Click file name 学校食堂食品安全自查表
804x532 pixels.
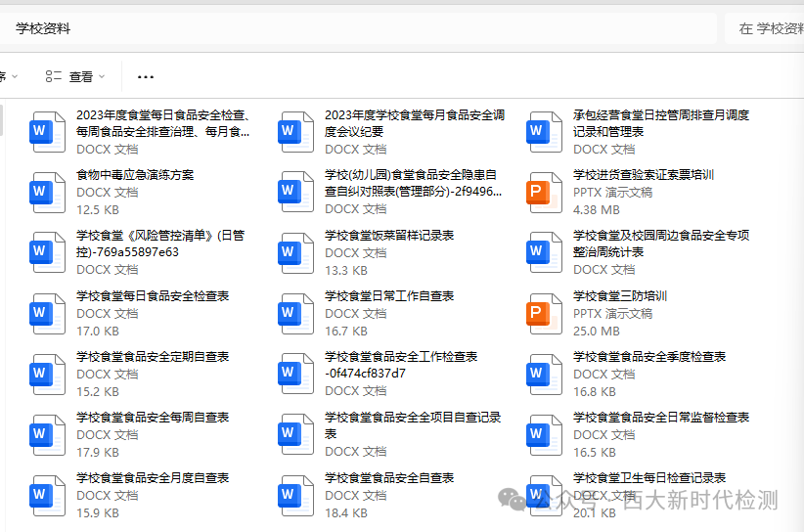tap(389, 477)
